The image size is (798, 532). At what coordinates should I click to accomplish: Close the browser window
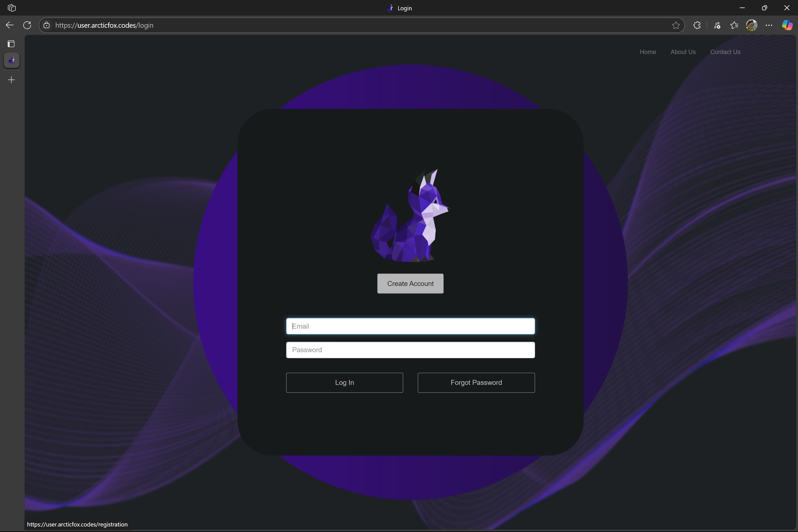[787, 8]
